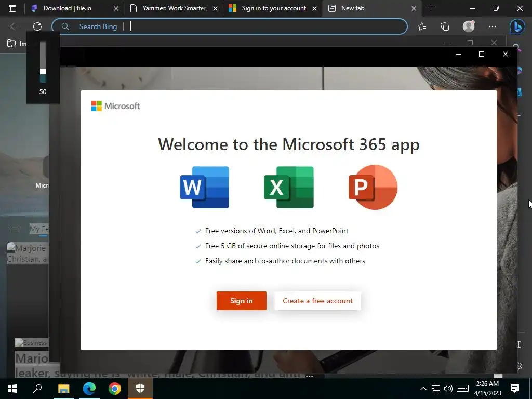Close the Sign in to your account tab
The height and width of the screenshot is (399, 532).
click(314, 8)
